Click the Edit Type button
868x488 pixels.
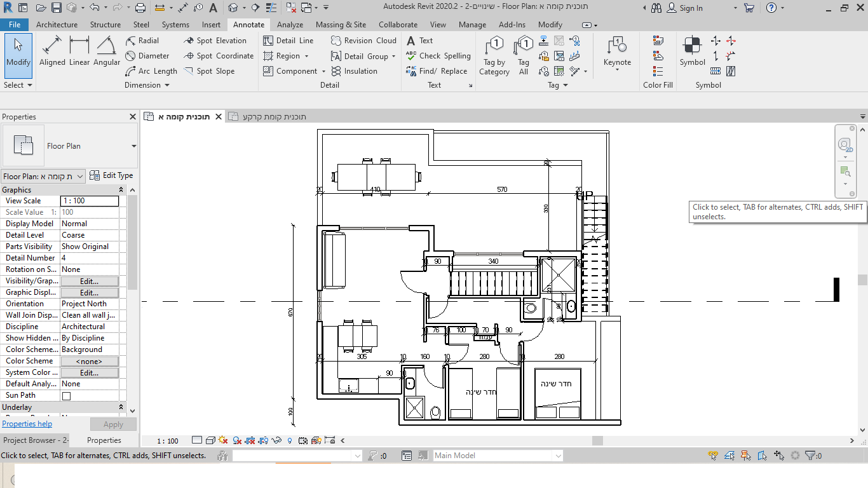[x=112, y=175]
